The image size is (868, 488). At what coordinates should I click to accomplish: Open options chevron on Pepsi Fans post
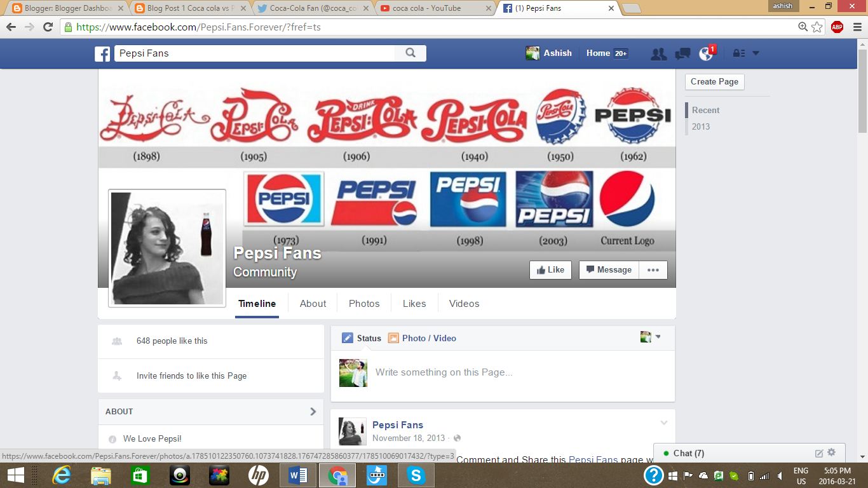pos(663,423)
